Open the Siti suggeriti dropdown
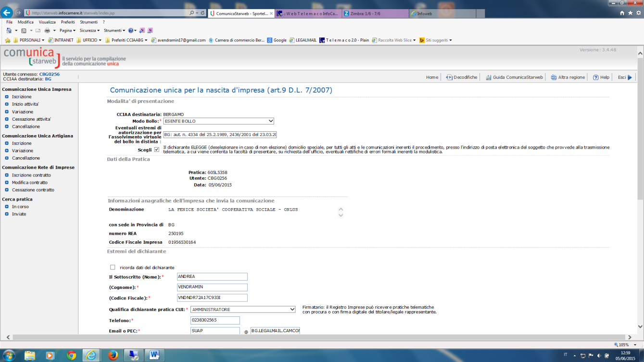Screen dimensions: 644x362 436,40
